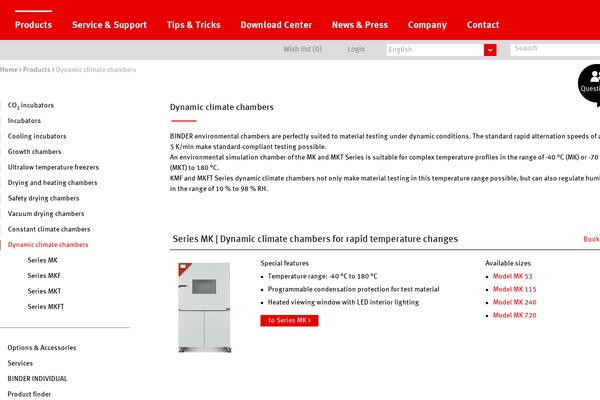Screen dimensions: 600x400
Task: Open the Service & Support menu
Action: (x=109, y=25)
